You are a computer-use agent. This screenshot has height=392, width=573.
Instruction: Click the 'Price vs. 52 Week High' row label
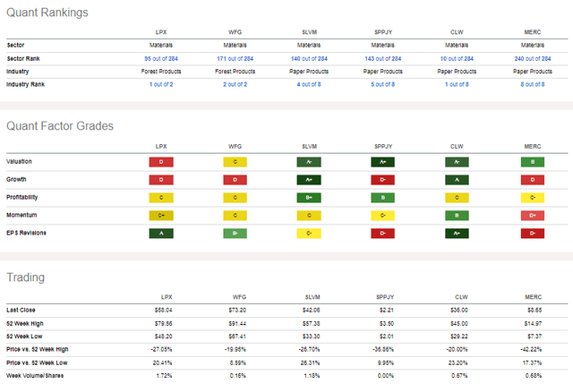tap(38, 349)
